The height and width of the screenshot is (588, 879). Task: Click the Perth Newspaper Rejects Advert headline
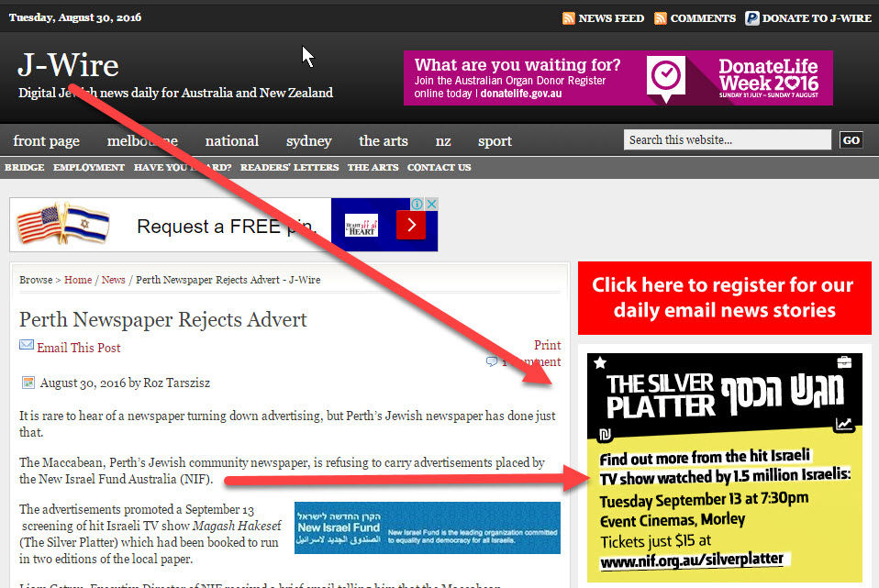point(163,319)
